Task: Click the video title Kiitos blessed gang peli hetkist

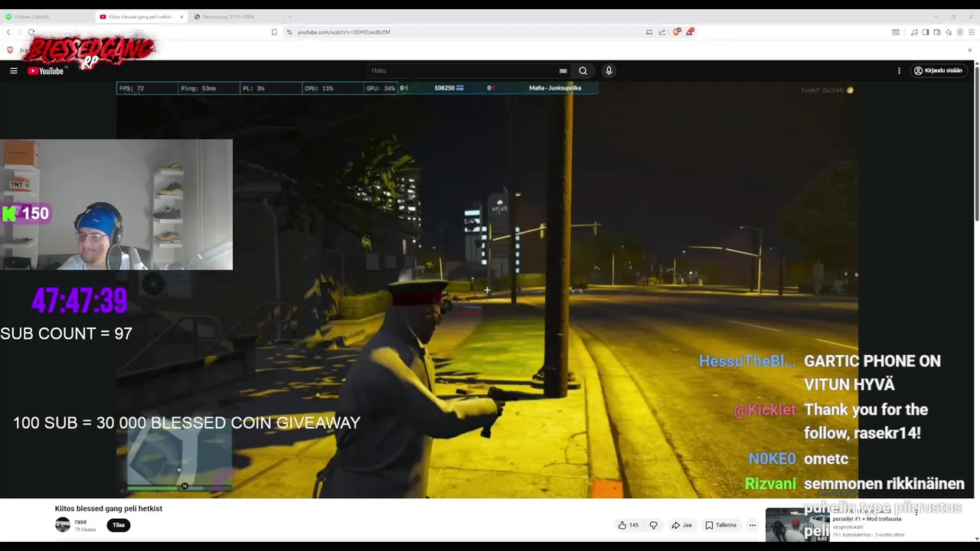Action: [109, 508]
